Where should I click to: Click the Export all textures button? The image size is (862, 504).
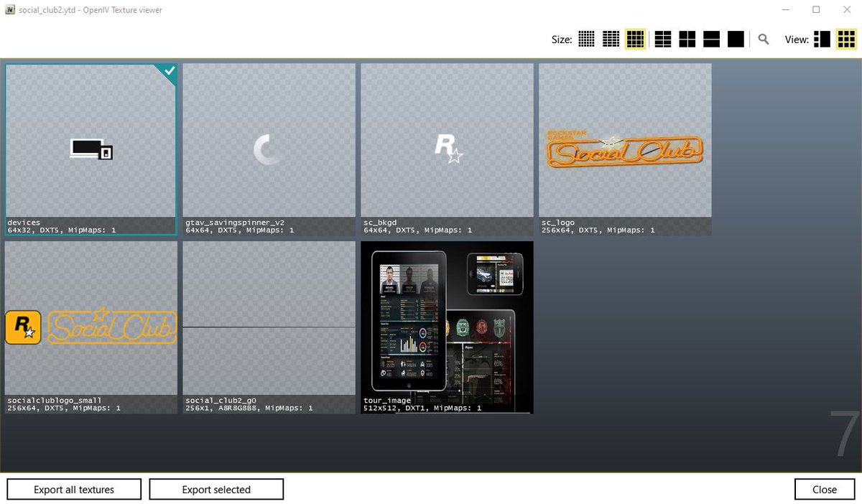click(74, 490)
